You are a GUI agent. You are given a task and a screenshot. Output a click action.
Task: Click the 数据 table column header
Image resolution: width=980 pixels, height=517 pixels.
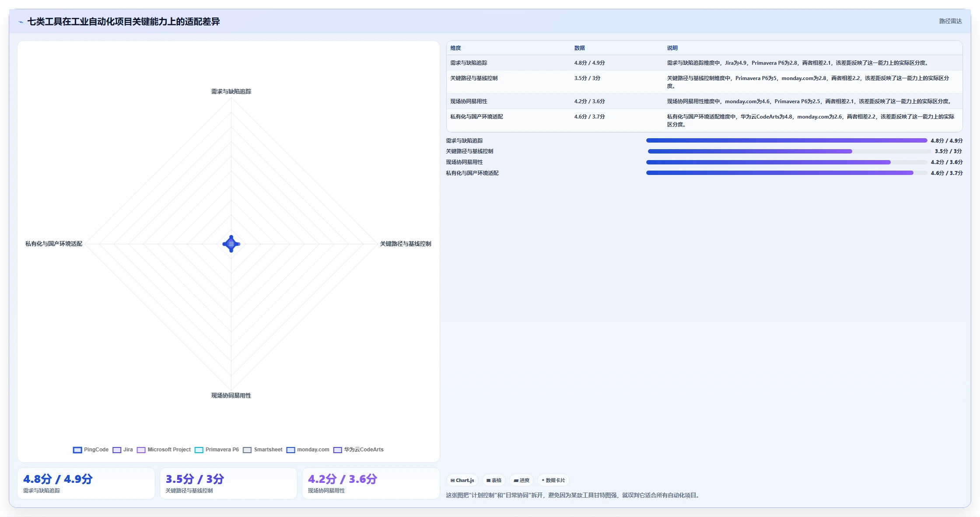579,48
